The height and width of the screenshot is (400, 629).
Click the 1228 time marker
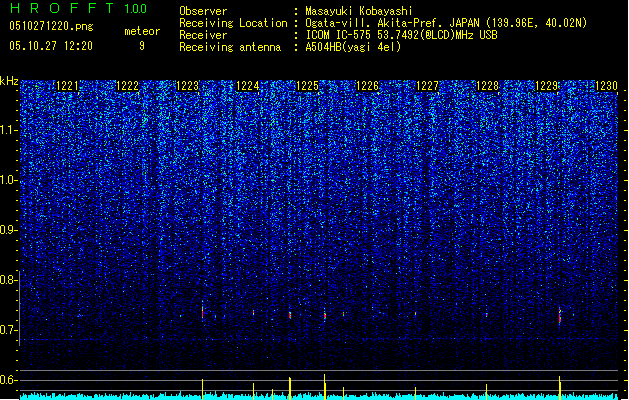point(487,86)
